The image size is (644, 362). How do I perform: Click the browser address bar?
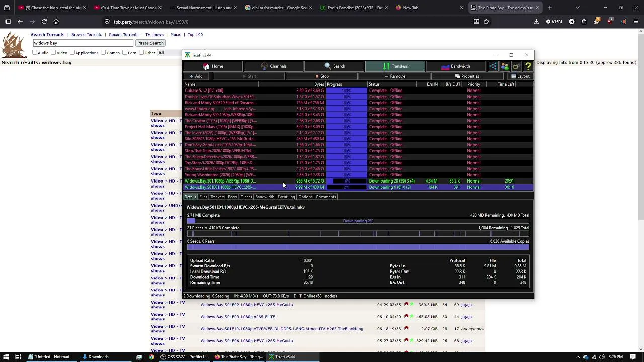pos(287,22)
